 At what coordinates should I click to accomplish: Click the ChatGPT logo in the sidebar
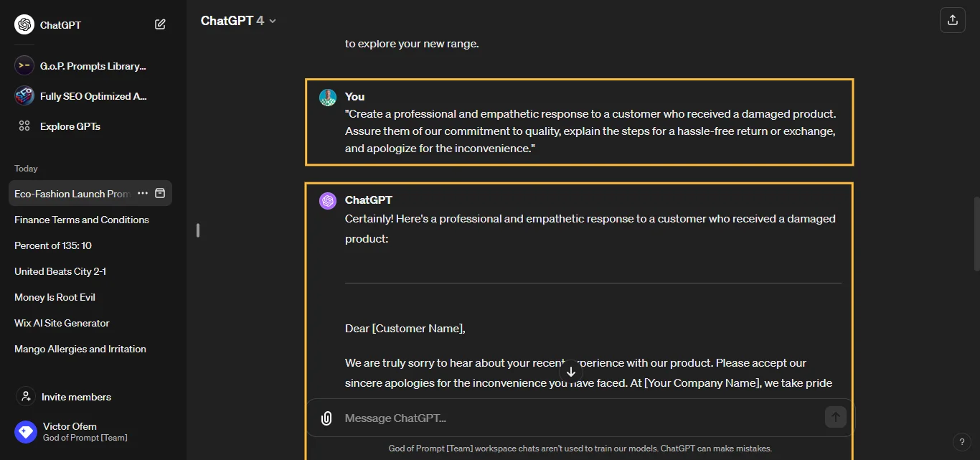click(x=24, y=24)
